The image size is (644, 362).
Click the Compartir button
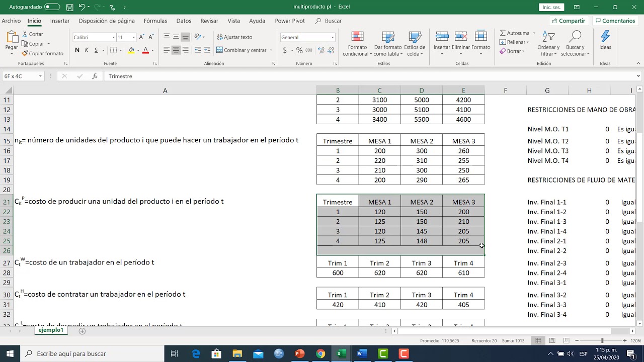click(568, 21)
